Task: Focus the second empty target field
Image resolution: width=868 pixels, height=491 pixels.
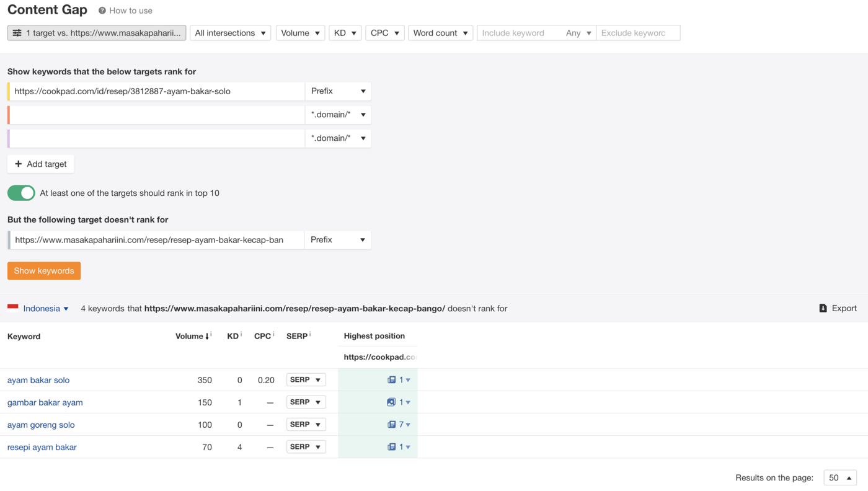Action: click(x=156, y=115)
